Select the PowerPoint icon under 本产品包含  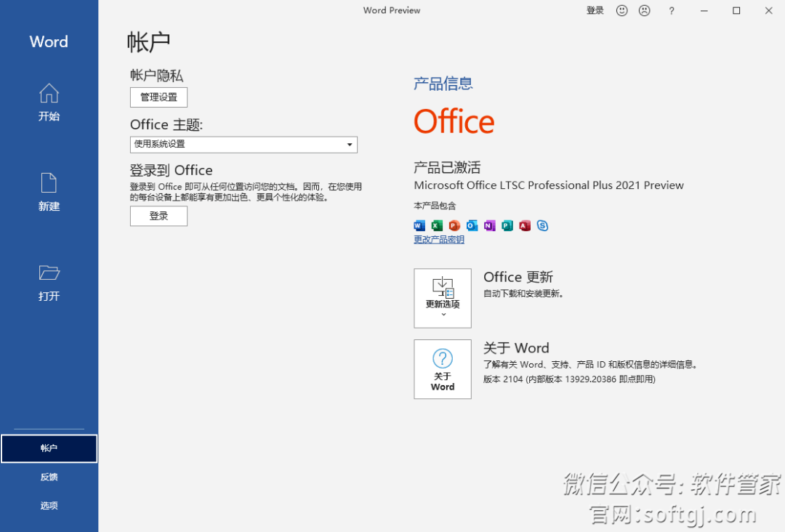pos(454,225)
